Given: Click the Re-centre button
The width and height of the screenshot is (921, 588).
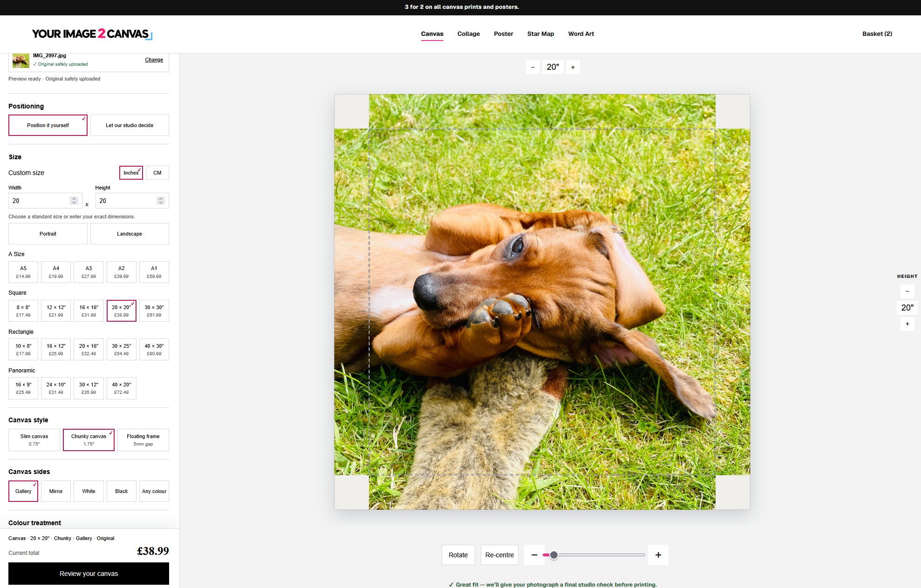Looking at the screenshot, I should (x=499, y=555).
